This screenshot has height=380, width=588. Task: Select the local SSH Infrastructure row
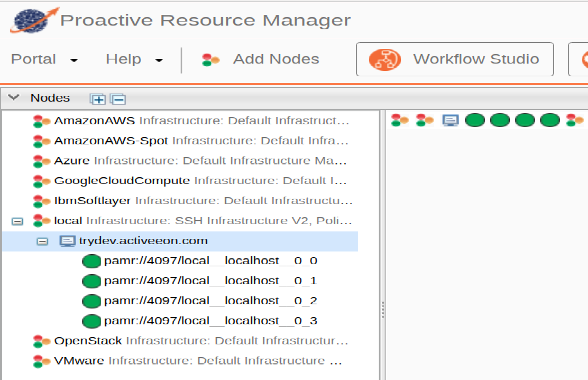pos(180,221)
